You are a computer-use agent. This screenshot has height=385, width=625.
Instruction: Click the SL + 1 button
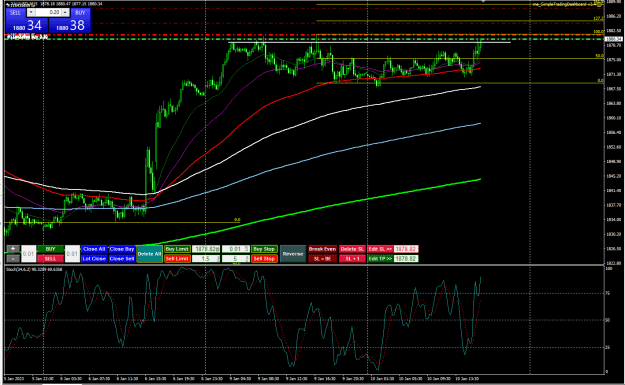point(352,259)
